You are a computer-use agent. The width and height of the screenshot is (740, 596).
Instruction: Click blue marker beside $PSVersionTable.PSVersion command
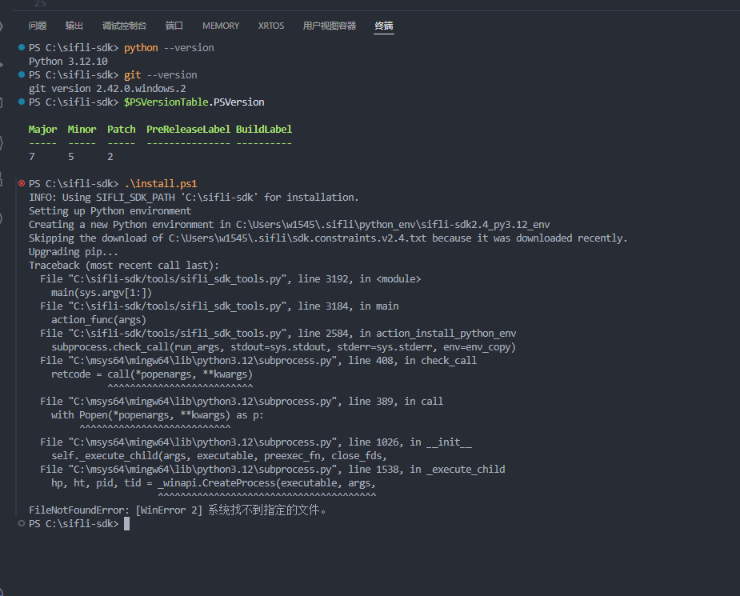tap(21, 101)
